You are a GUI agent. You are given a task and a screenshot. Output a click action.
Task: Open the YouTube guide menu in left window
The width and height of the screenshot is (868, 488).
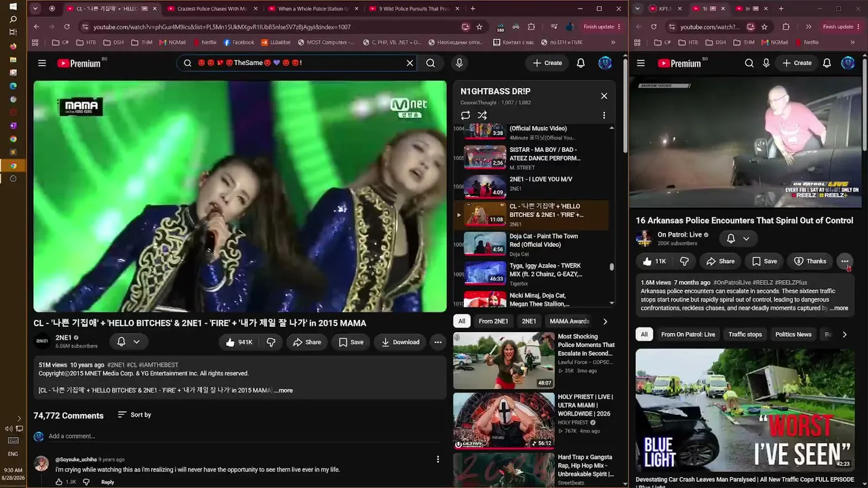click(42, 63)
